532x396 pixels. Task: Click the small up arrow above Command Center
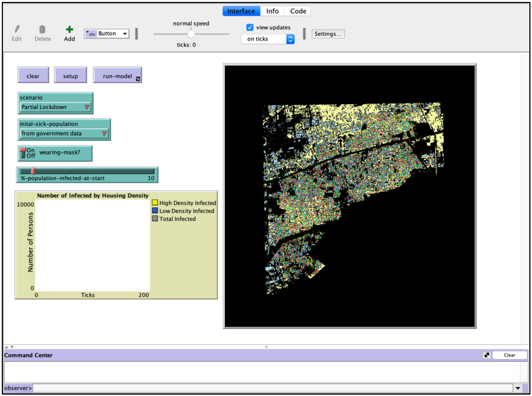pos(6,347)
